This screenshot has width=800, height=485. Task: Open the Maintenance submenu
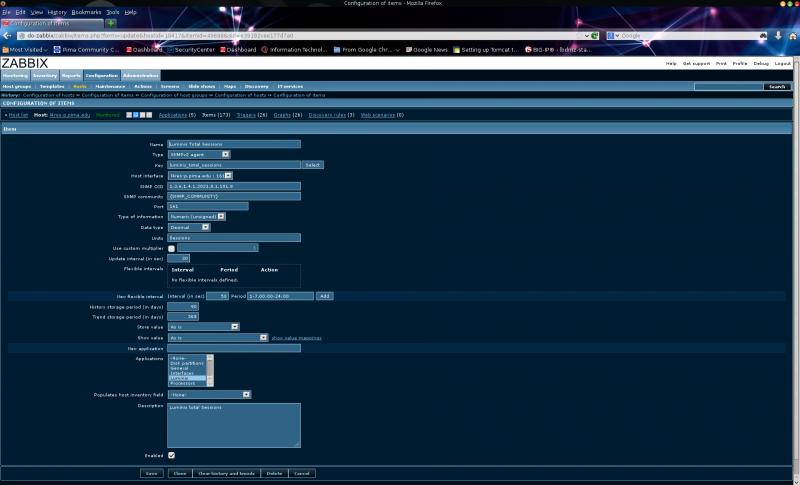(x=110, y=87)
